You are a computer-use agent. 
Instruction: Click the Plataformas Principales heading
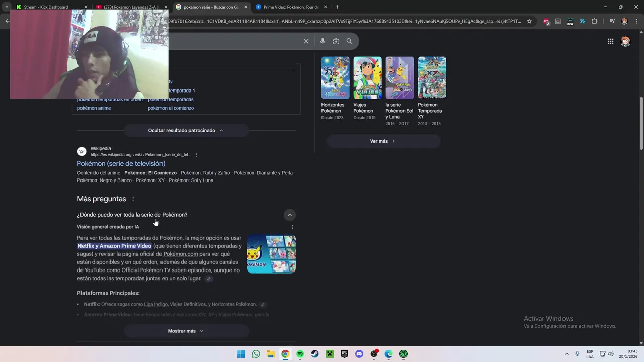coord(108,293)
